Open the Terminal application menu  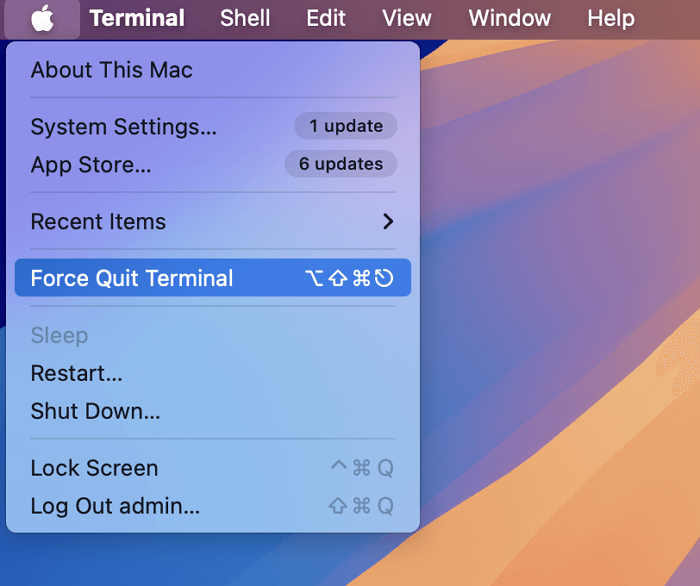point(137,19)
